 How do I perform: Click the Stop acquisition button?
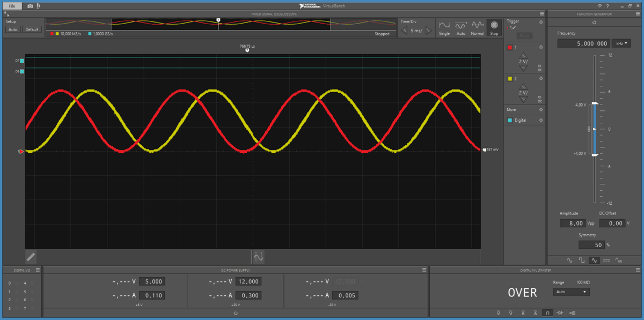pyautogui.click(x=494, y=28)
